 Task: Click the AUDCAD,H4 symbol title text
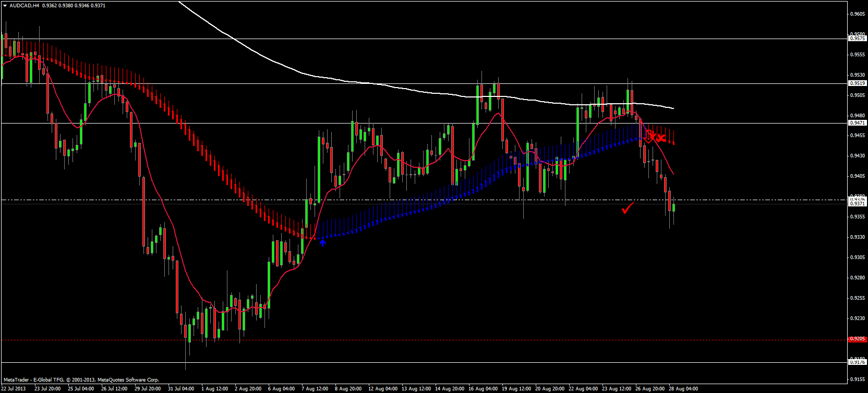(x=24, y=6)
